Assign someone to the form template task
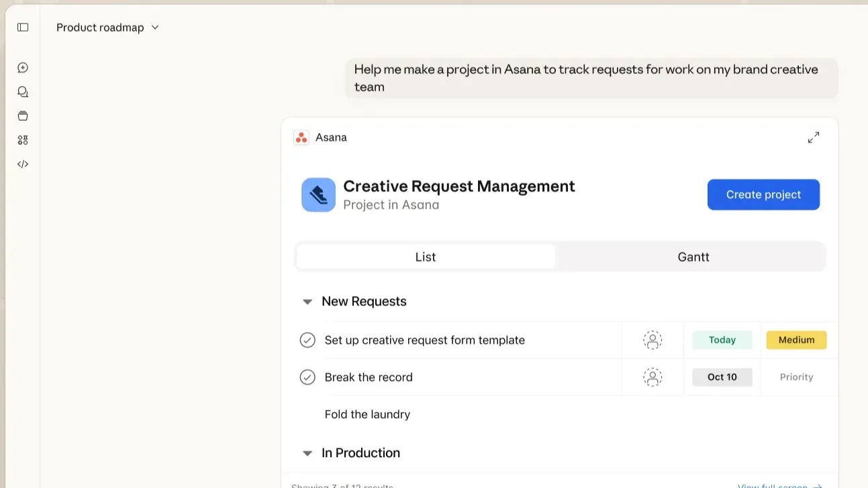The width and height of the screenshot is (868, 488). (652, 340)
